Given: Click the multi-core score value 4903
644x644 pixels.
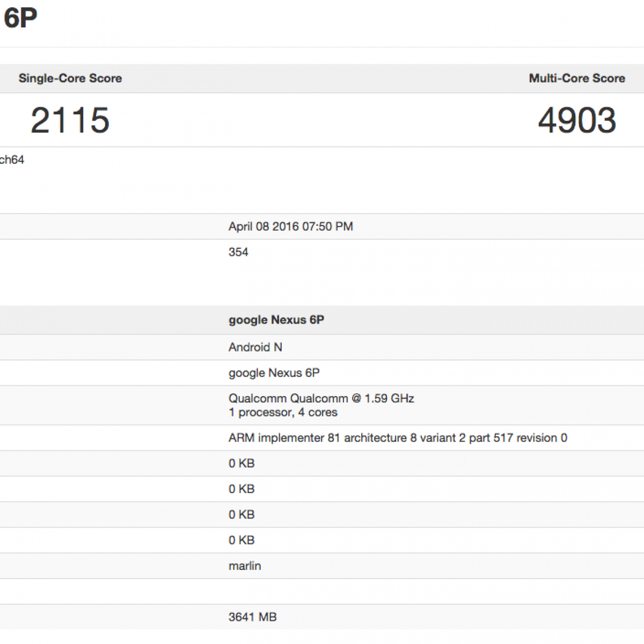Looking at the screenshot, I should [x=576, y=120].
